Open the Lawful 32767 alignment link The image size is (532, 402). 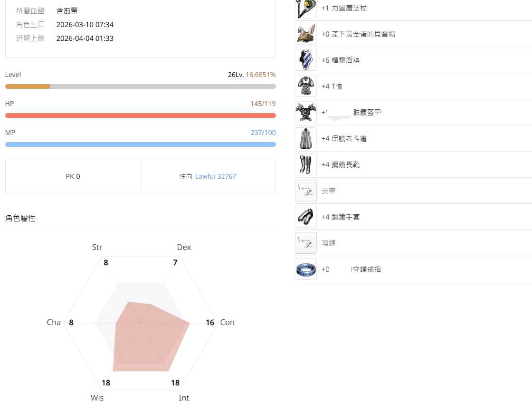[x=215, y=176]
